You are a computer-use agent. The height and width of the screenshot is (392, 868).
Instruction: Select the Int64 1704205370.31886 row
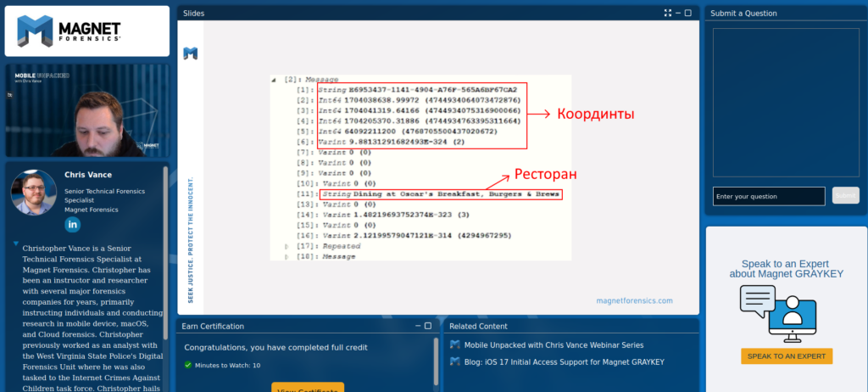pyautogui.click(x=408, y=120)
